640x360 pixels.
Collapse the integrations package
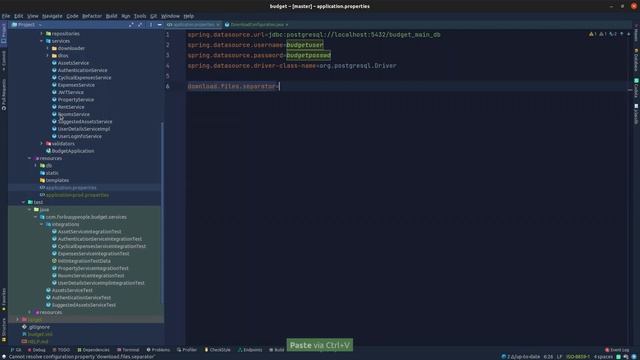[42, 224]
